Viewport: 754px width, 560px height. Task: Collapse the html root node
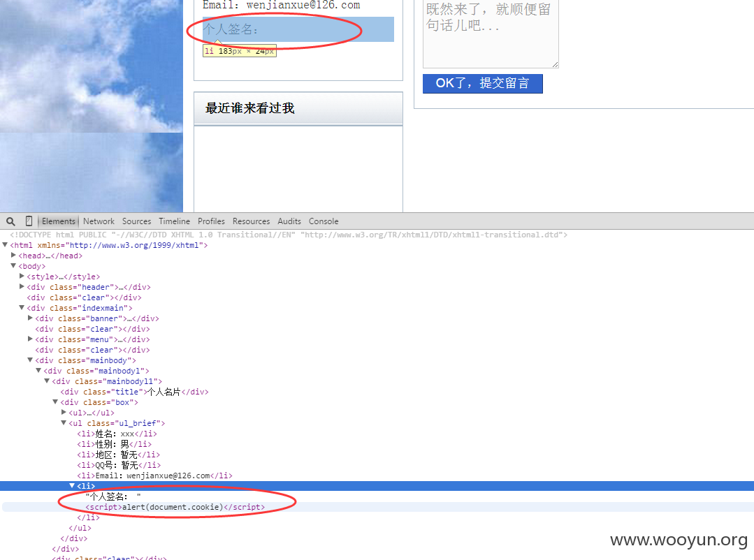(x=5, y=244)
